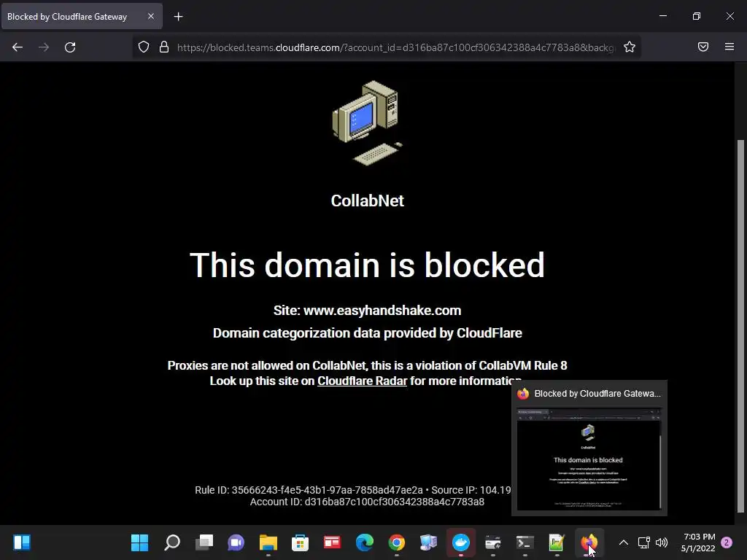Bookmark this page with star
747x560 pixels.
(630, 47)
